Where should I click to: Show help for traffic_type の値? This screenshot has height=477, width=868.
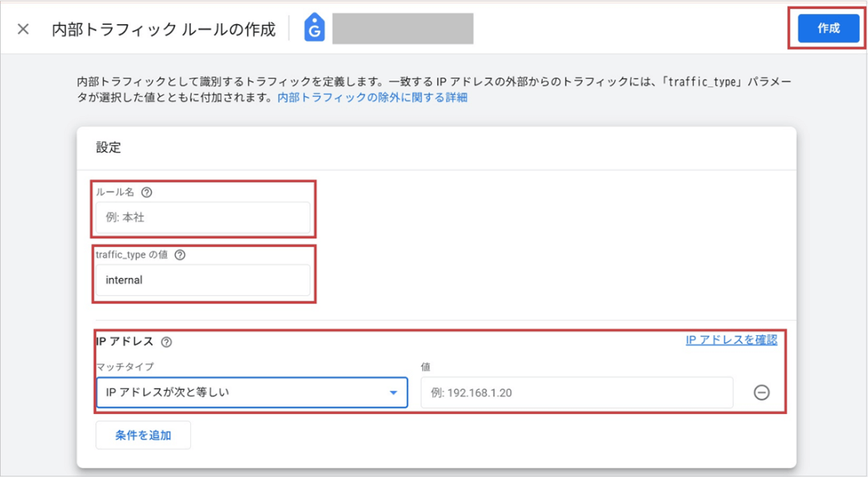pyautogui.click(x=180, y=256)
